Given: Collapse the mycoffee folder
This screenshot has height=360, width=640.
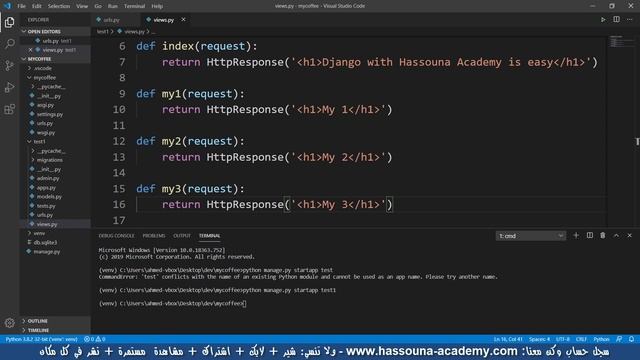Looking at the screenshot, I should [44, 78].
